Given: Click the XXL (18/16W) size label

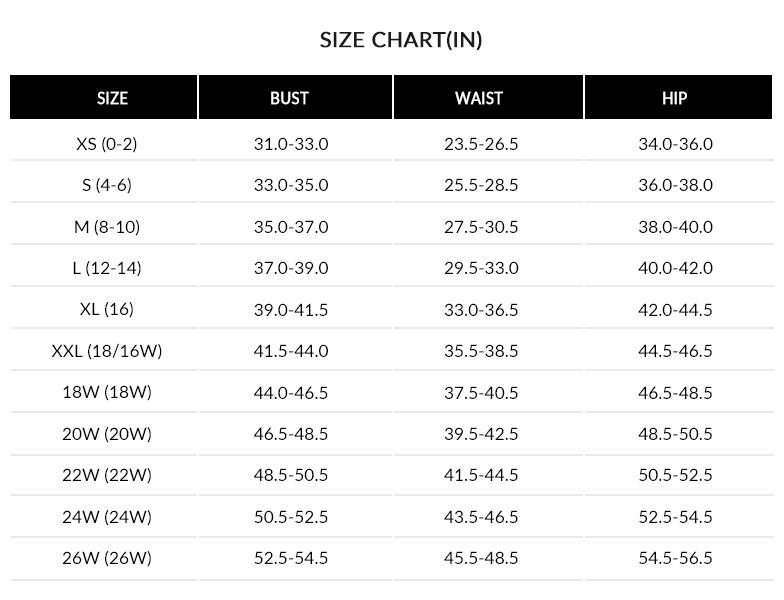Looking at the screenshot, I should [106, 351].
